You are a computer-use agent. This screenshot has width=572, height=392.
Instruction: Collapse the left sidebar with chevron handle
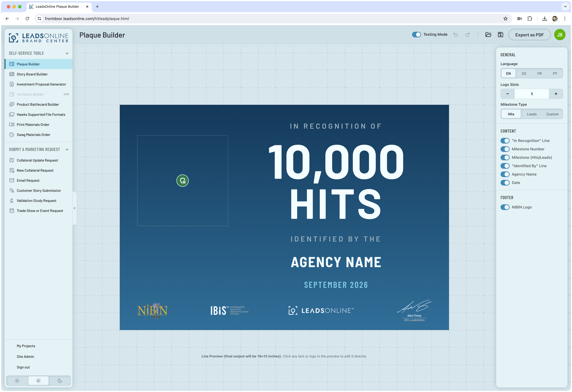click(x=75, y=208)
